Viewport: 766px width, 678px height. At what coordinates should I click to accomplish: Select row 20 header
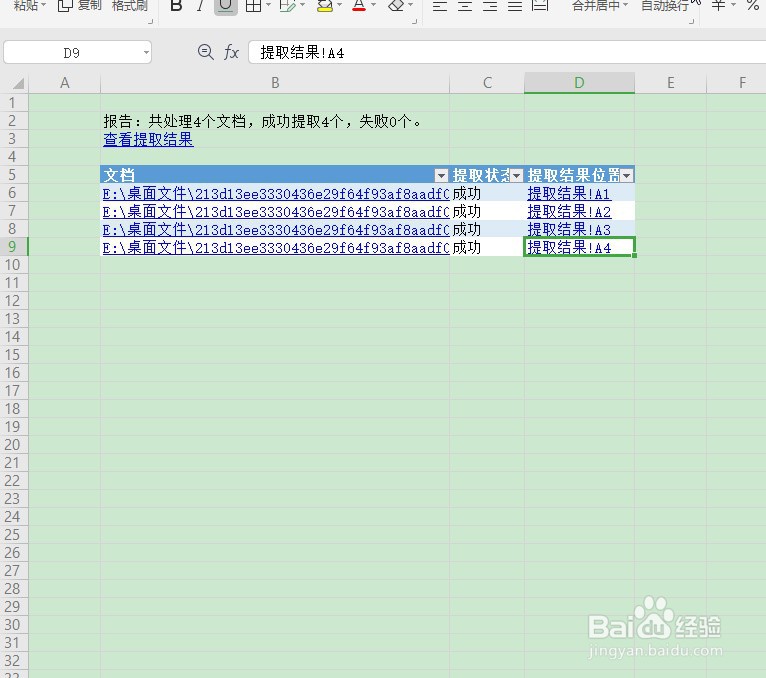(x=13, y=445)
